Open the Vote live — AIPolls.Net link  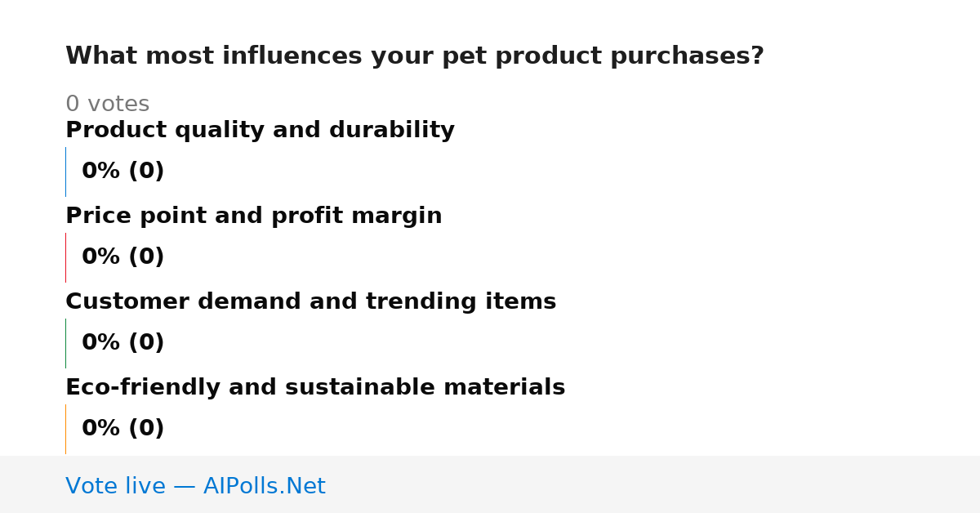click(195, 486)
